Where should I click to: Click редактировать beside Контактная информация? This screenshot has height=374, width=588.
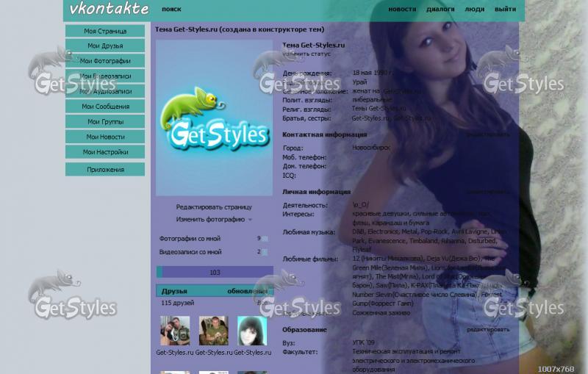(488, 134)
